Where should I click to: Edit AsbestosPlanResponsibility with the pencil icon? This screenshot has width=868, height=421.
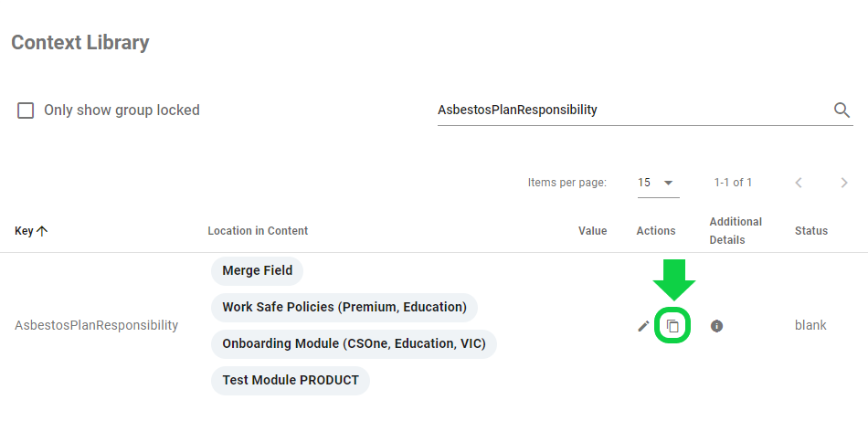click(643, 326)
